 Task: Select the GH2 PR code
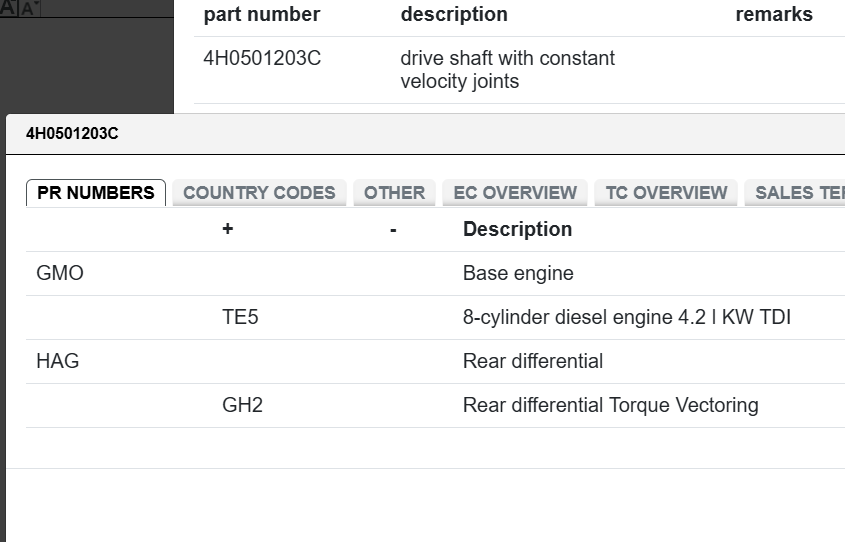pos(242,405)
